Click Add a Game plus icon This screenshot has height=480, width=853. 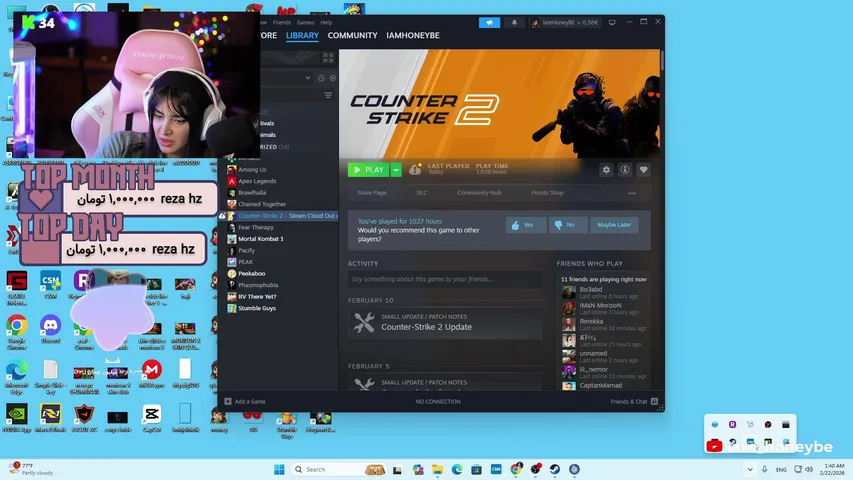[228, 402]
